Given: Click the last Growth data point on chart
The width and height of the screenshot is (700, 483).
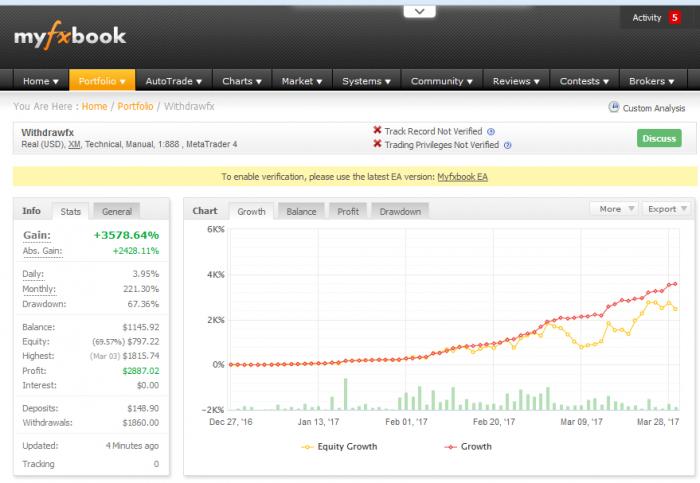Looking at the screenshot, I should click(675, 284).
